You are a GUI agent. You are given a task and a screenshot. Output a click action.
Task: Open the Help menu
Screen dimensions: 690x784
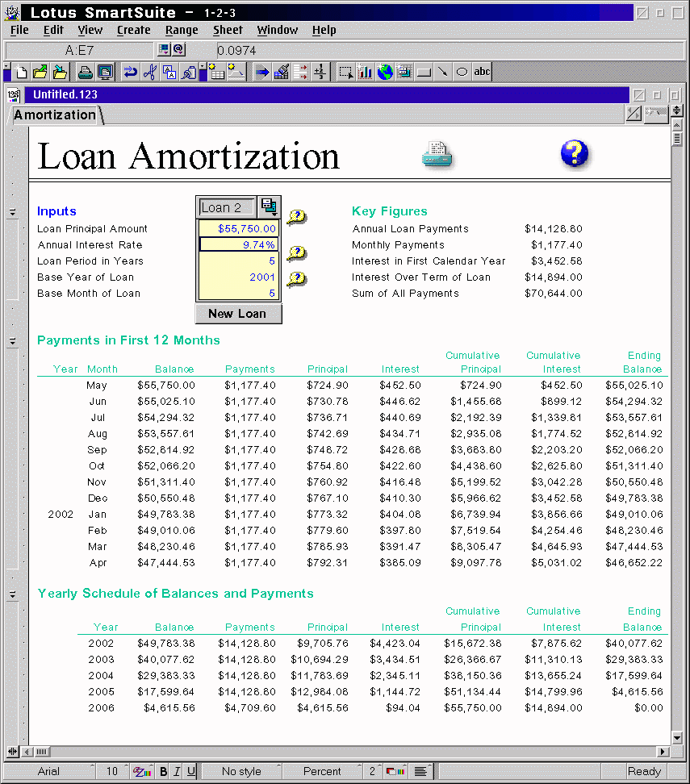point(324,30)
